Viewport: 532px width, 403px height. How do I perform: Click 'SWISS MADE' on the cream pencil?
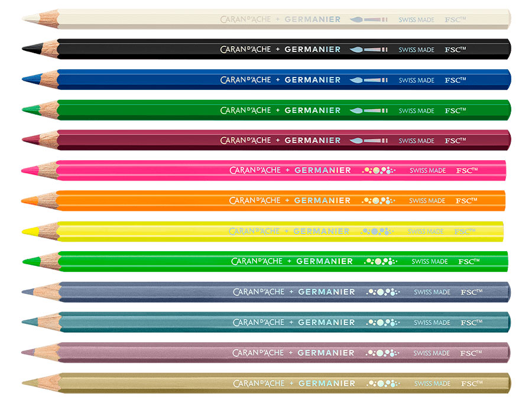pyautogui.click(x=417, y=20)
